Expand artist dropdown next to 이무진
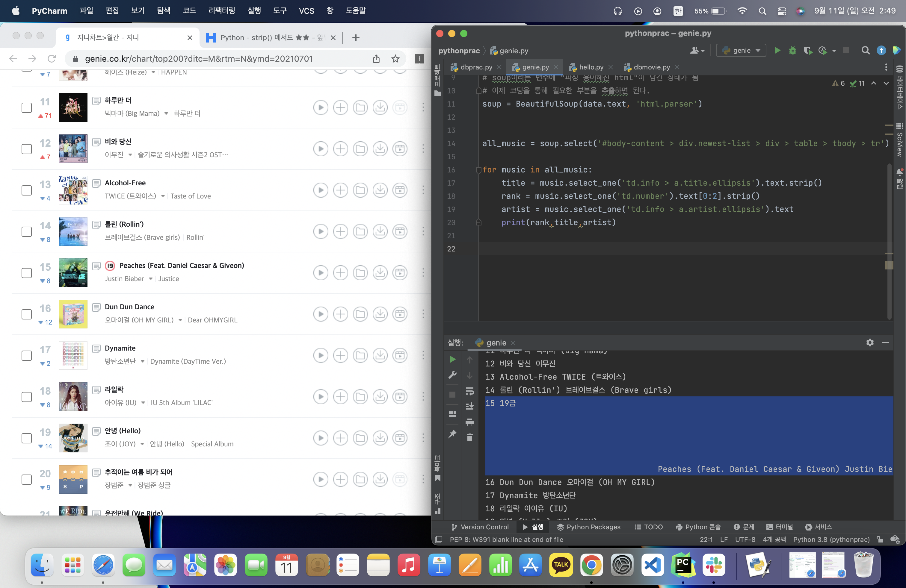 pos(130,155)
